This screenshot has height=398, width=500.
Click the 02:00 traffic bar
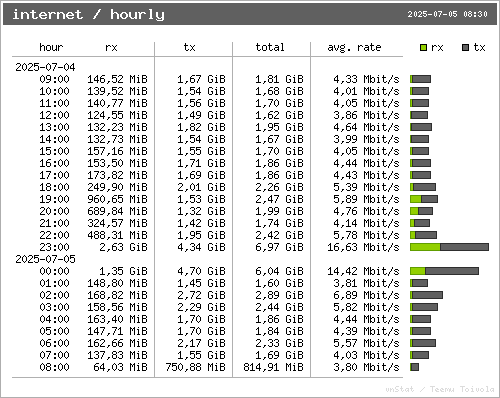[x=426, y=295]
